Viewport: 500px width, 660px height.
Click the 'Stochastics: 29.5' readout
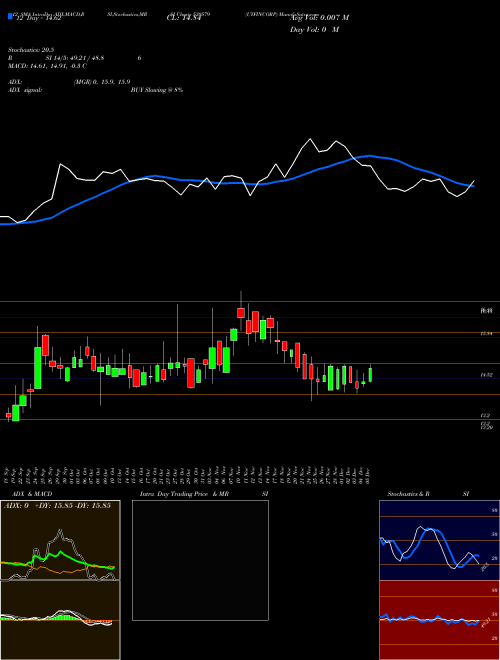(31, 50)
